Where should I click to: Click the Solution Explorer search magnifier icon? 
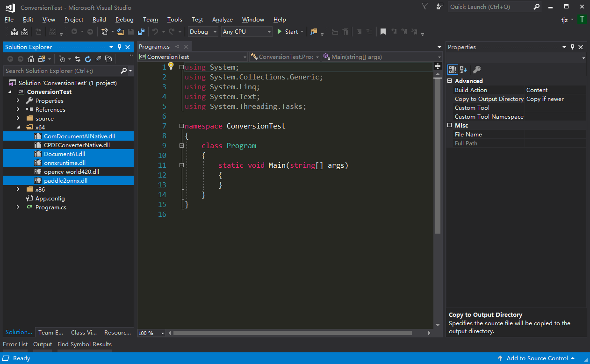tap(123, 71)
